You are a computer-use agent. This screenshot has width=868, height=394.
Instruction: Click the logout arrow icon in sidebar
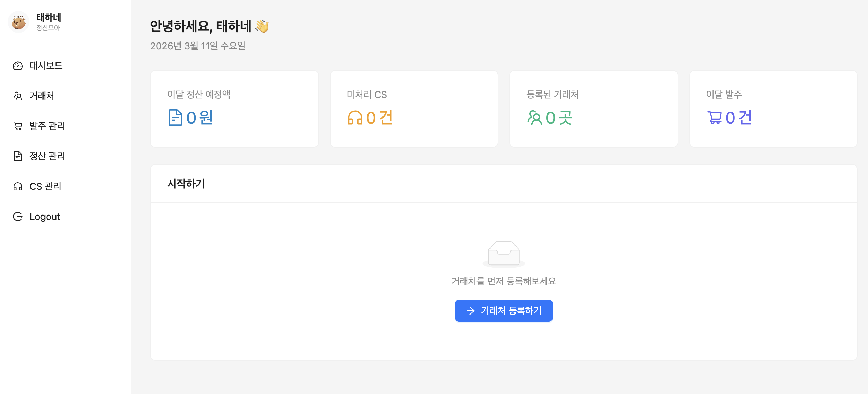(18, 217)
